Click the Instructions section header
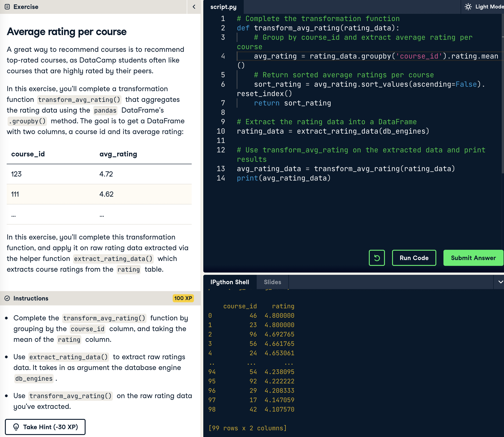 pos(31,298)
